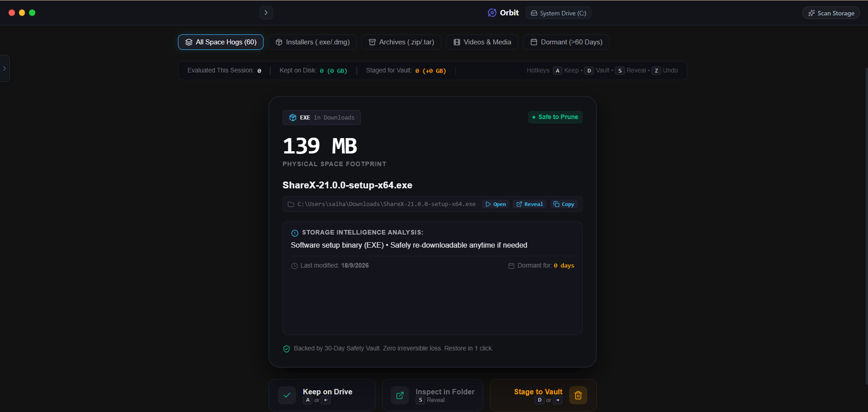Image resolution: width=868 pixels, height=412 pixels.
Task: Open the file with the Open button
Action: pyautogui.click(x=496, y=204)
